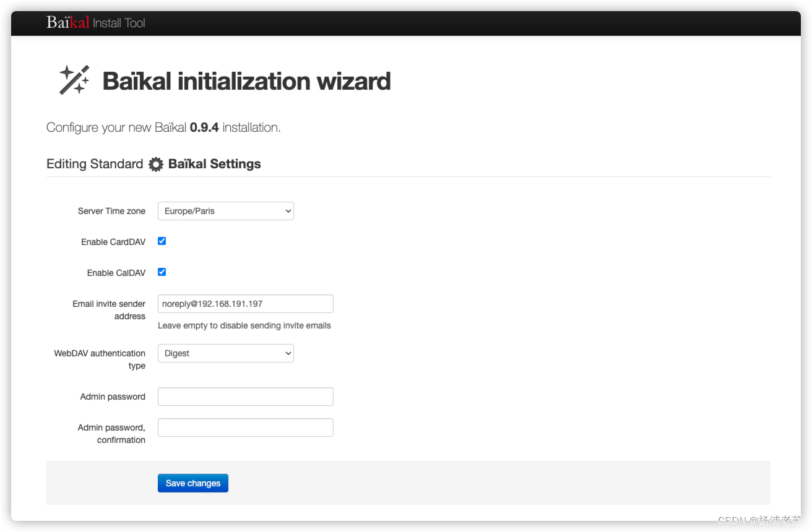Click the gear icon beside Baïkal Settings
Screen dimensions: 812x532
tap(156, 164)
